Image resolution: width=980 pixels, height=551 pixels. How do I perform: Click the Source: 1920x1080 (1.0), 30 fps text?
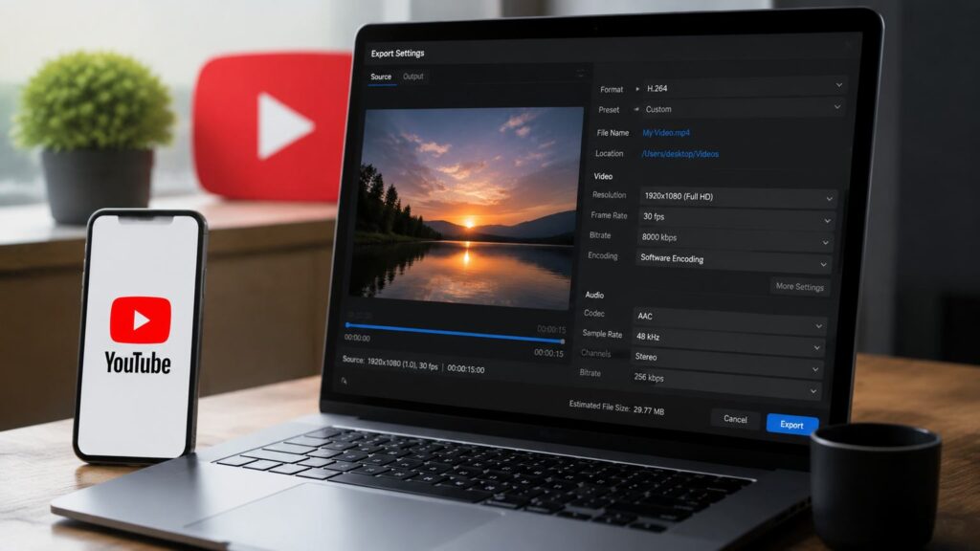tap(390, 363)
